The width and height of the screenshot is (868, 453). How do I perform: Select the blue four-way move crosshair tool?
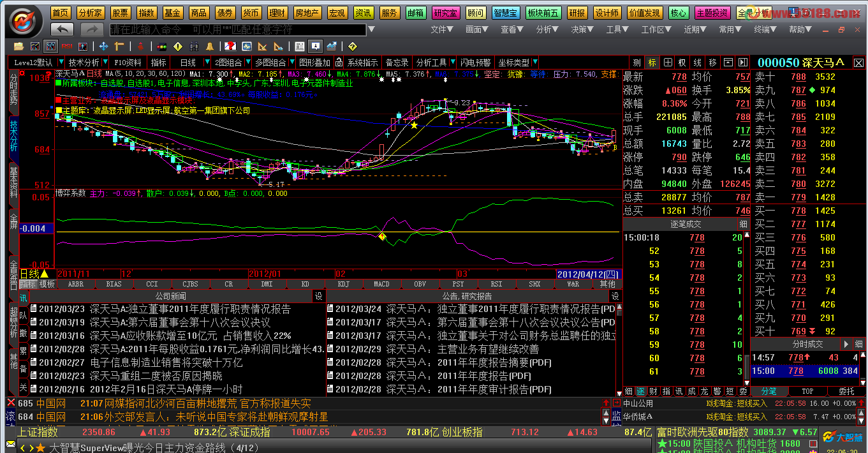pos(103,47)
